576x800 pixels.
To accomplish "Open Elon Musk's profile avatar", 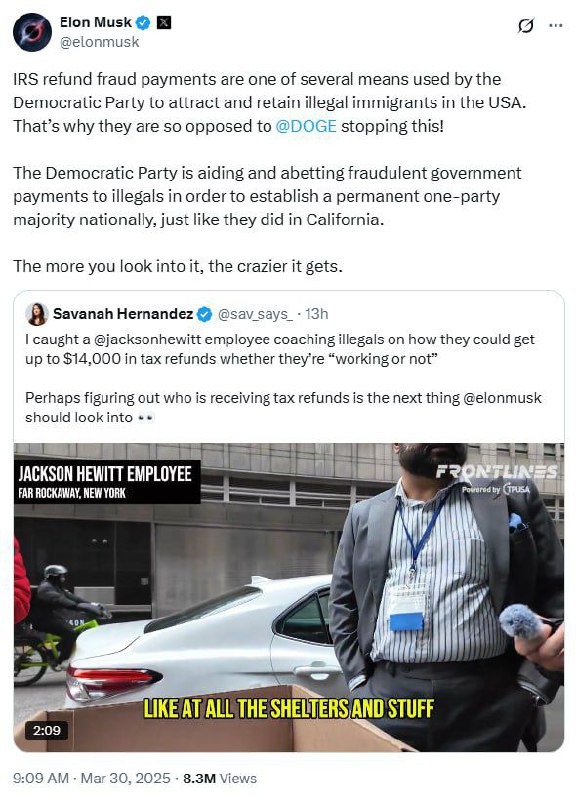I will tap(32, 32).
